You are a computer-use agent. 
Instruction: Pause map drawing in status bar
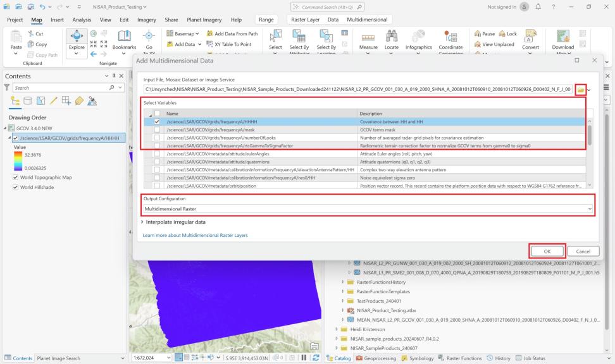304,358
